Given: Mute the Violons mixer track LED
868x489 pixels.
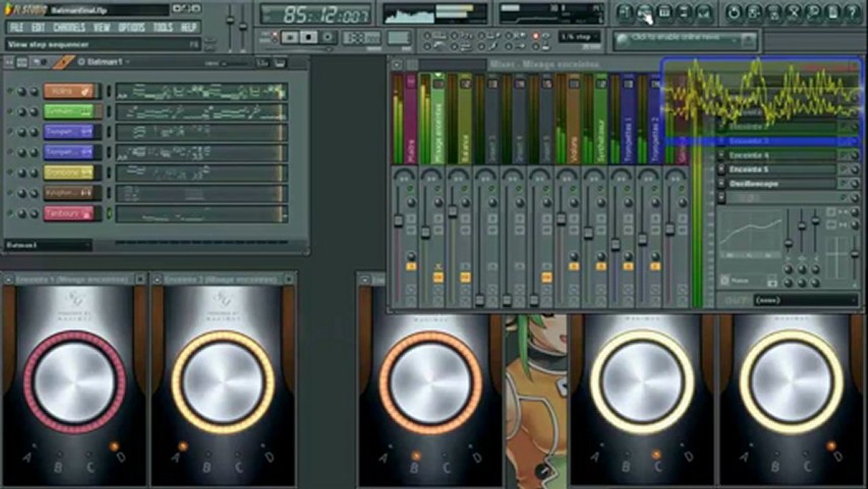Looking at the screenshot, I should [573, 188].
